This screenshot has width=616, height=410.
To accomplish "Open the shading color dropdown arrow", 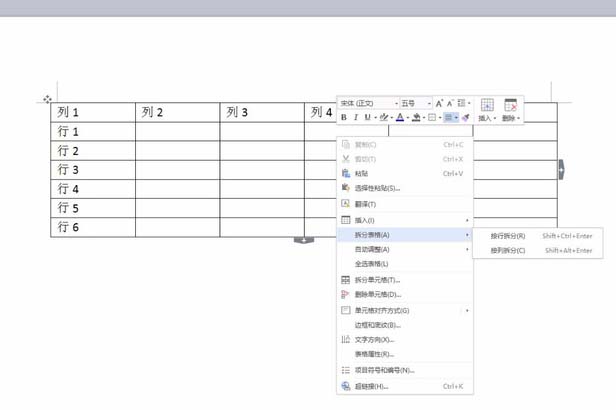I will click(424, 118).
